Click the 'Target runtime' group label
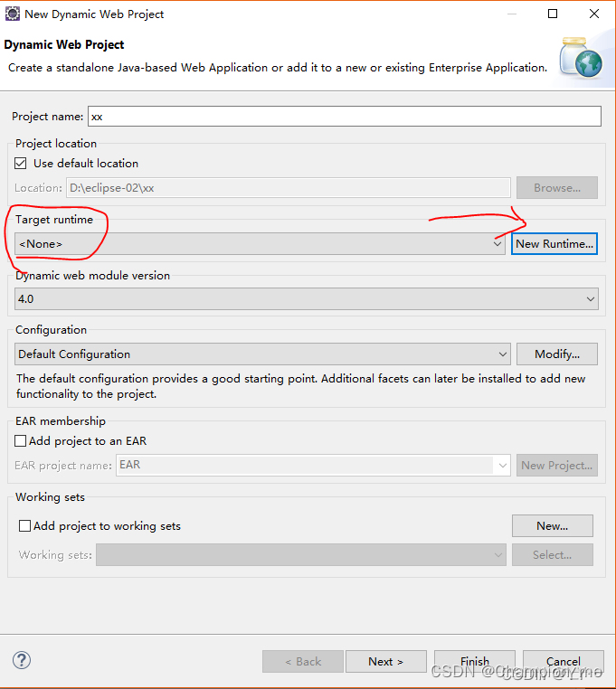Viewport: 616px width, 689px height. (54, 220)
